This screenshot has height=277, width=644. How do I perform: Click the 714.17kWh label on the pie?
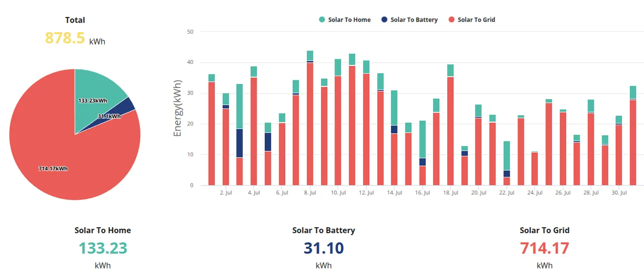click(53, 168)
